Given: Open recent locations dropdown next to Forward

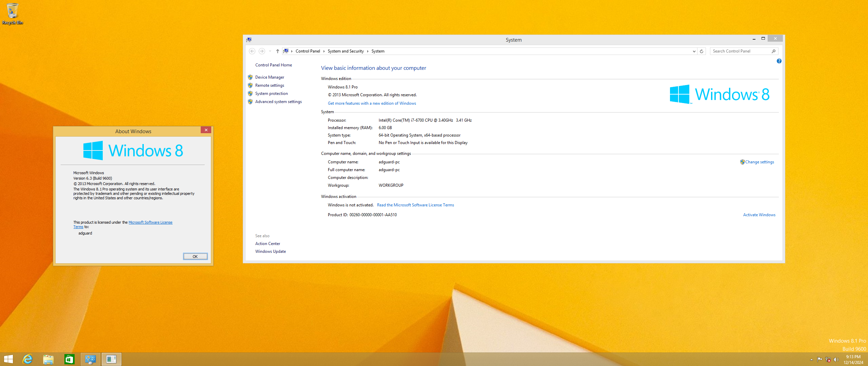Looking at the screenshot, I should coord(270,51).
